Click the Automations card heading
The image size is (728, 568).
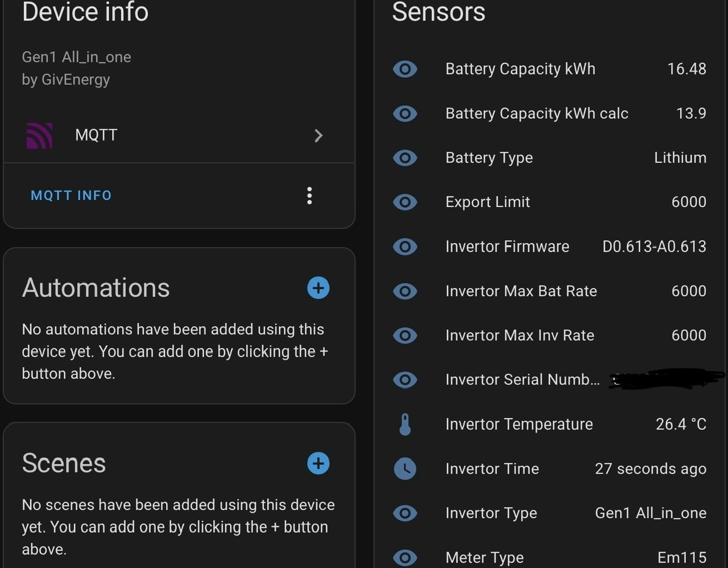[x=96, y=288]
